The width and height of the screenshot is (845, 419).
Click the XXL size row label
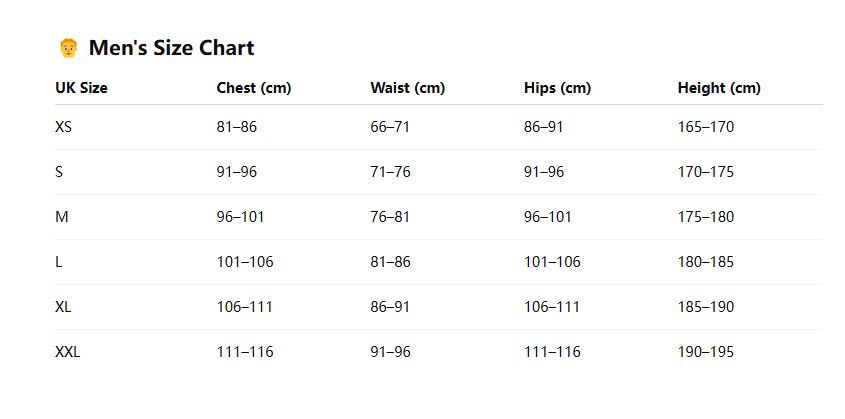click(67, 352)
